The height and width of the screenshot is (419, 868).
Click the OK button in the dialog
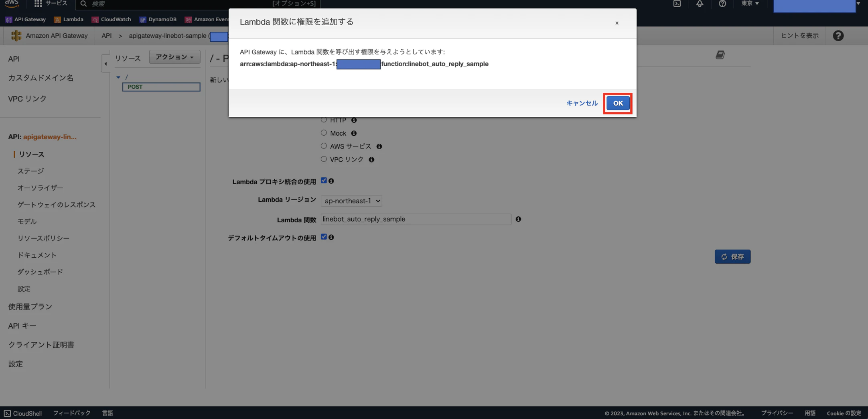(618, 103)
